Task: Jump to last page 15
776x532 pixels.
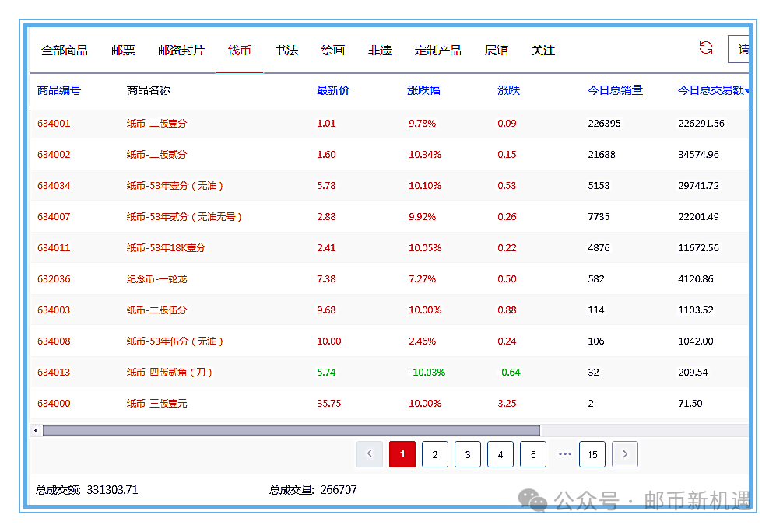Action: tap(592, 454)
